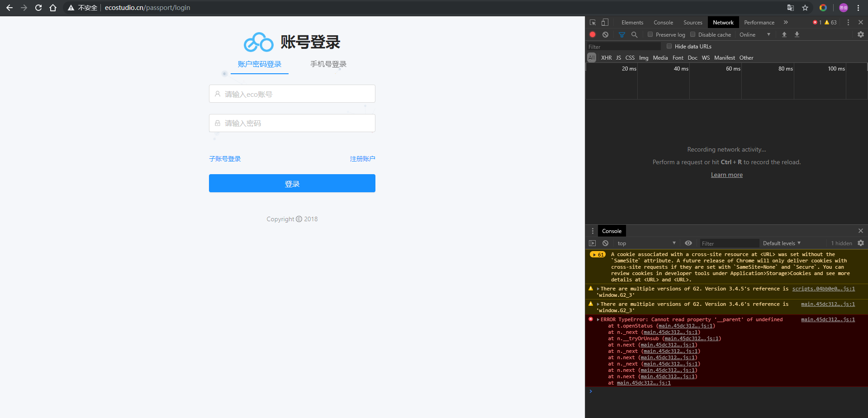The width and height of the screenshot is (868, 418).
Task: Open the purple user profile avatar
Action: (844, 8)
